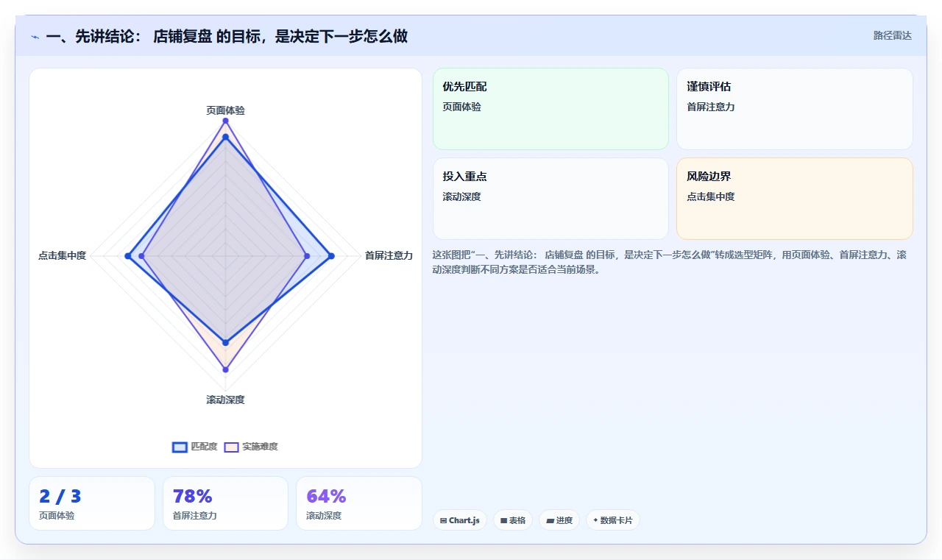Toggle the 实施难度 legend swatch
942x560 pixels.
coord(232,447)
